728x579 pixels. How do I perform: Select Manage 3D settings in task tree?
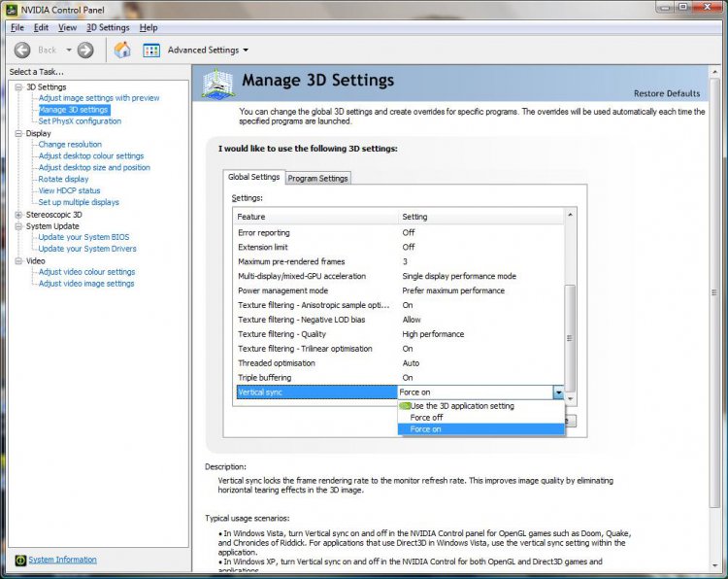[75, 110]
